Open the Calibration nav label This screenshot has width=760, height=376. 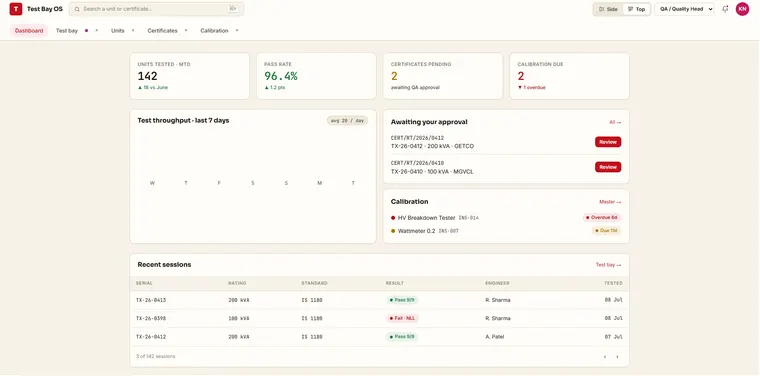214,31
